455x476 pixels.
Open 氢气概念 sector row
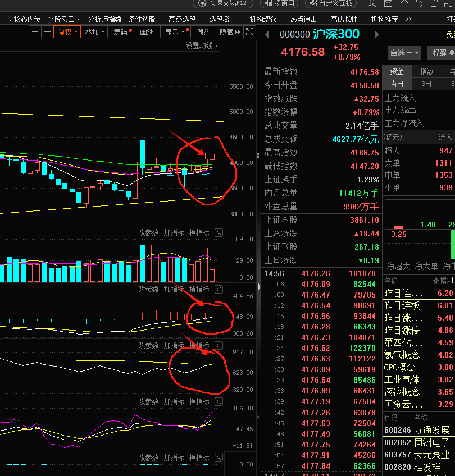tap(418, 355)
